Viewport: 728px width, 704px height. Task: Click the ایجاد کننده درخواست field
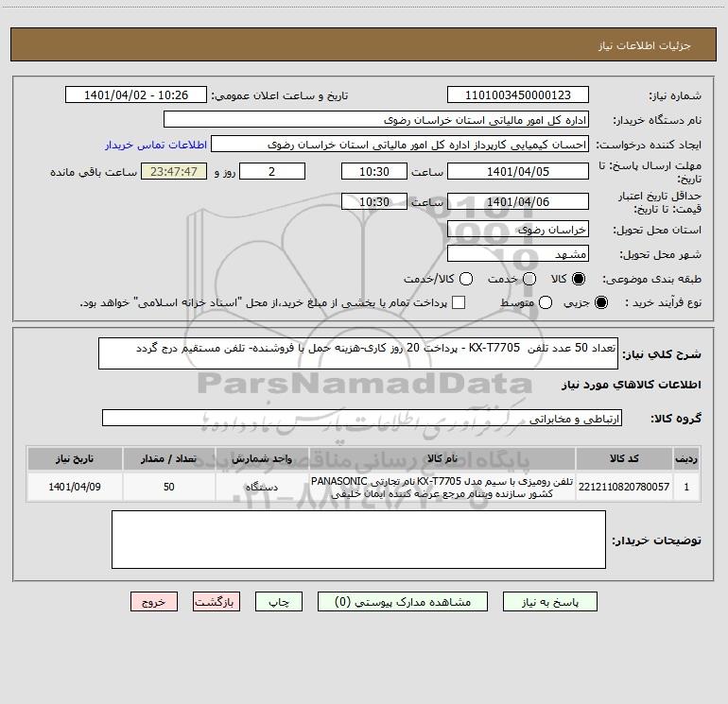point(400,145)
